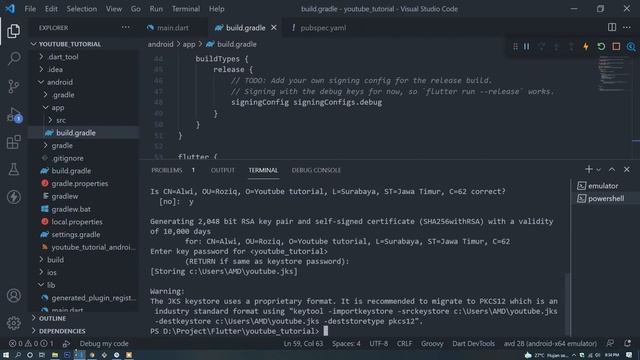Open Explorer views and more actions menu
The height and width of the screenshot is (360, 640).
[x=126, y=27]
